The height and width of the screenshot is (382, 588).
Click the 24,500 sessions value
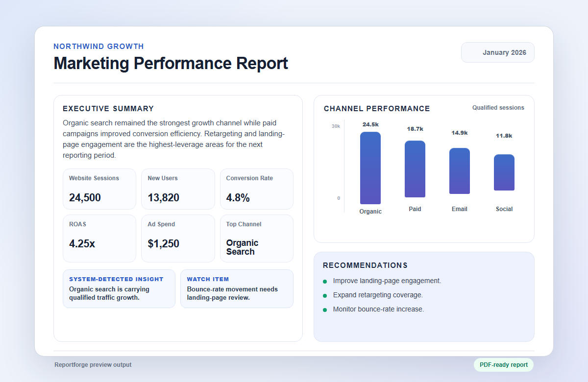[85, 198]
